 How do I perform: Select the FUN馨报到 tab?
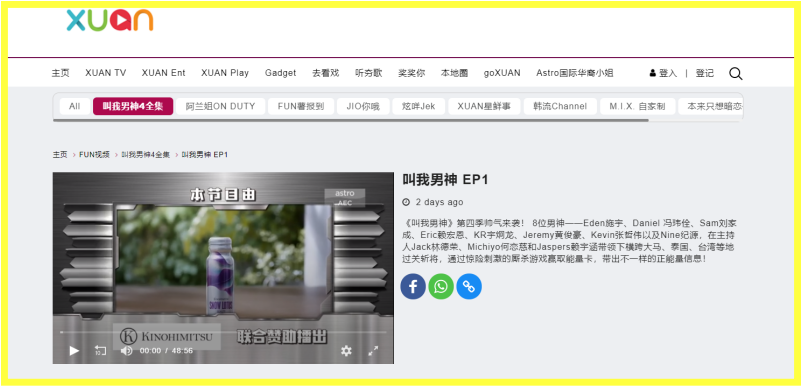pos(301,106)
